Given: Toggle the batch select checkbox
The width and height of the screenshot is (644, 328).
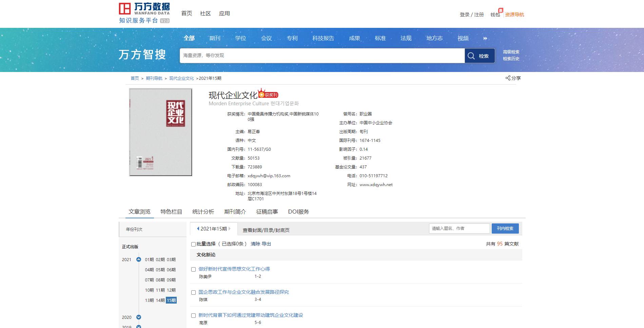Looking at the screenshot, I should [193, 244].
